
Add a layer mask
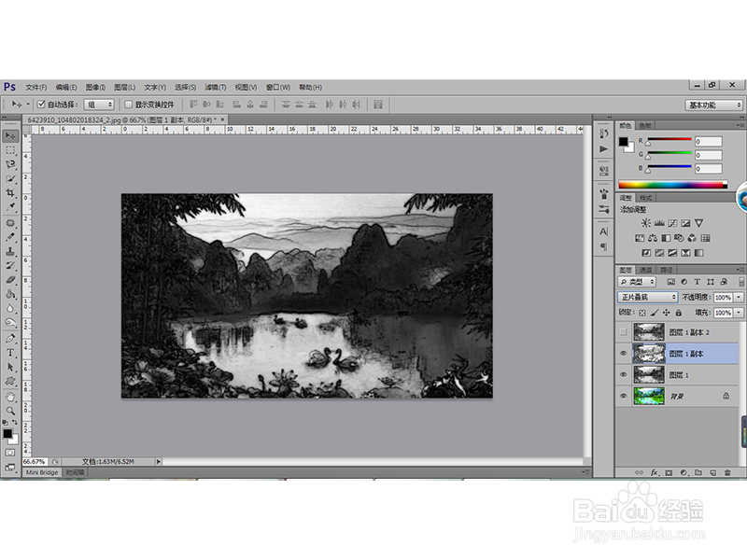pos(669,472)
